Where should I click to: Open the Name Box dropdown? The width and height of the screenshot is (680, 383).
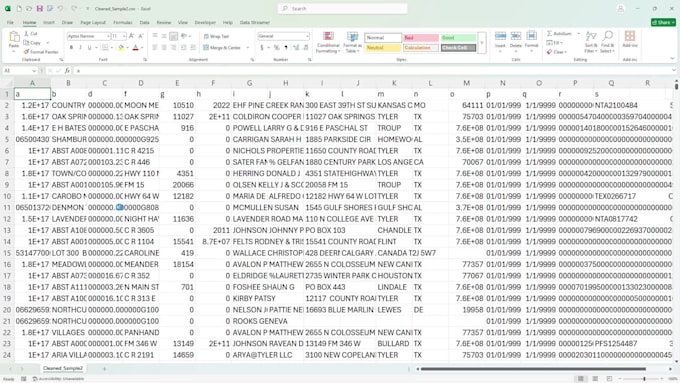(x=34, y=71)
